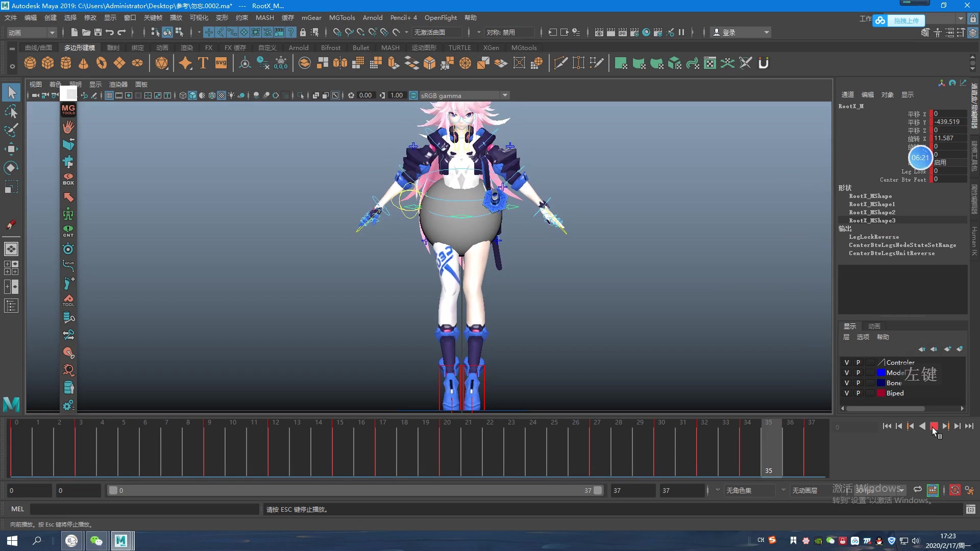Switch to the 动画 layer tab
The width and height of the screenshot is (980, 551).
pyautogui.click(x=874, y=326)
